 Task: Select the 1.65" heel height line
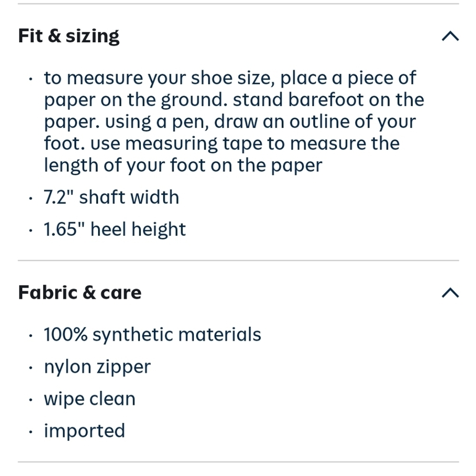115,229
